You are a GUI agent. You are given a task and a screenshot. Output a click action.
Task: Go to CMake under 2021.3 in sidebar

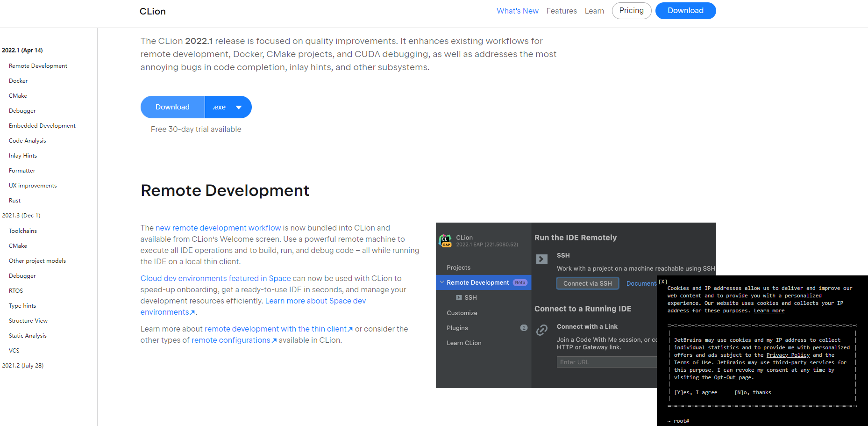(x=18, y=246)
